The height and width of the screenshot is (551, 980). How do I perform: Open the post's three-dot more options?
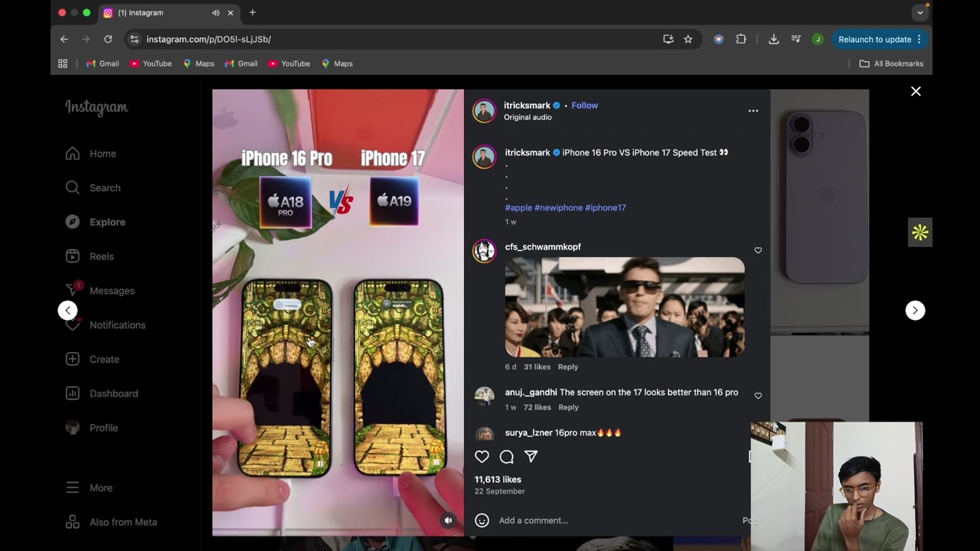tap(753, 111)
